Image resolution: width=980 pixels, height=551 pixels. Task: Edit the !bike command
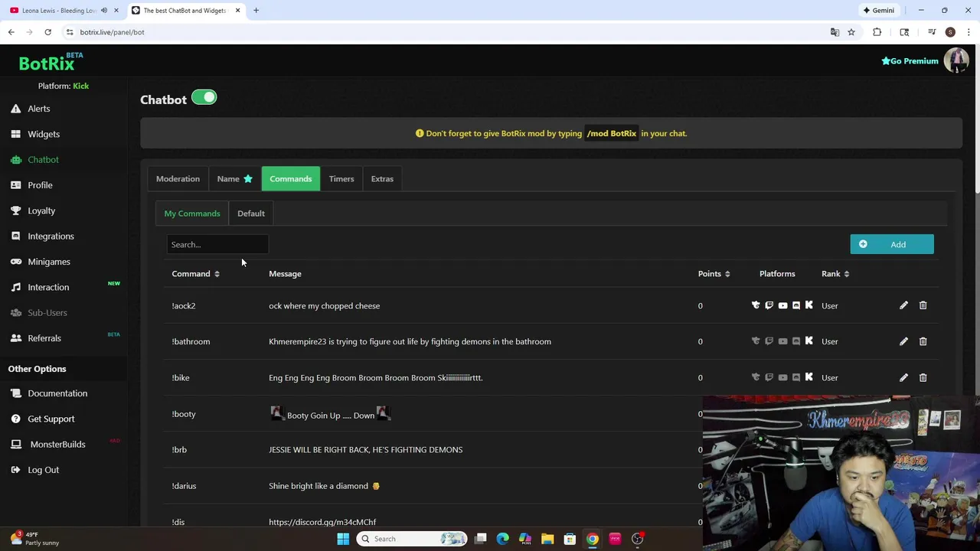point(903,377)
